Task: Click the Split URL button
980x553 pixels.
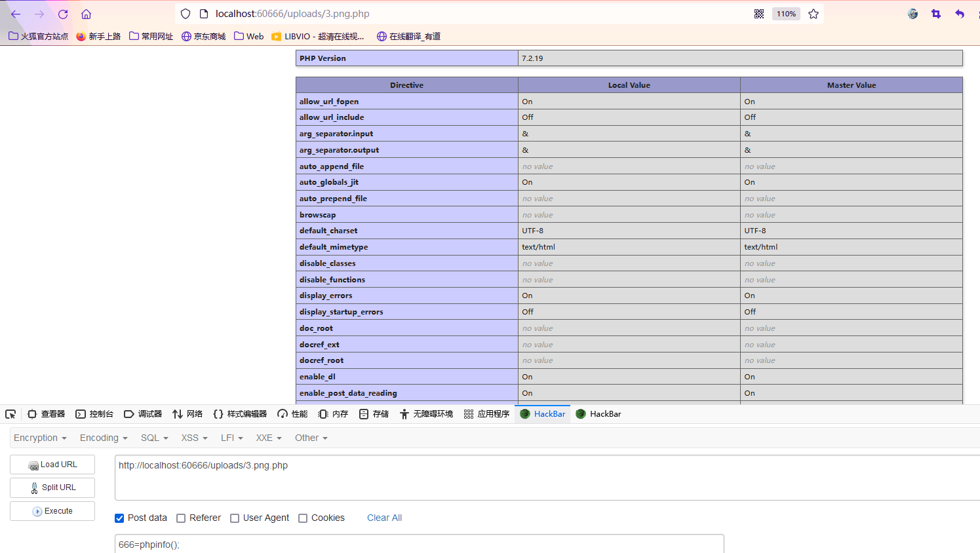Action: (x=52, y=487)
